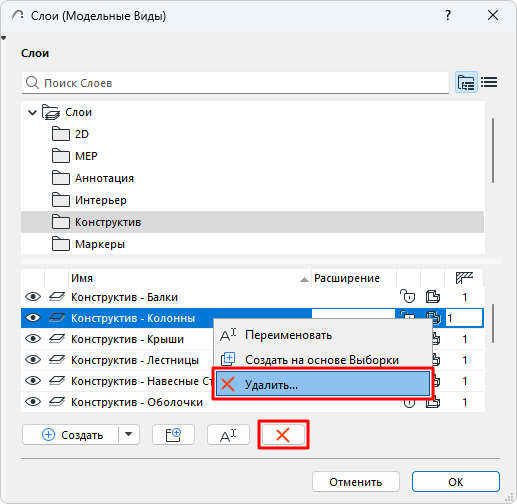Screen dimensions: 517x504
Task: Click the Расширение column header
Action: 354,278
